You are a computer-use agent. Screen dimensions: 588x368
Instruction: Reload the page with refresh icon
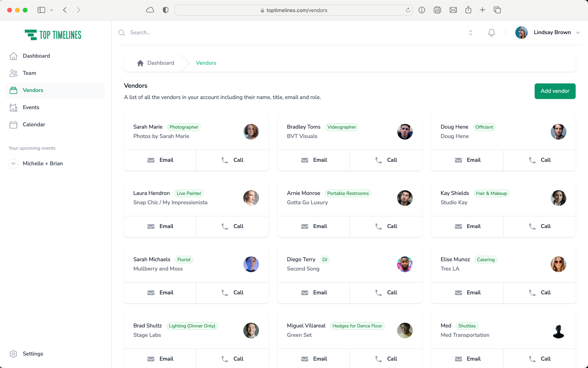(x=408, y=10)
